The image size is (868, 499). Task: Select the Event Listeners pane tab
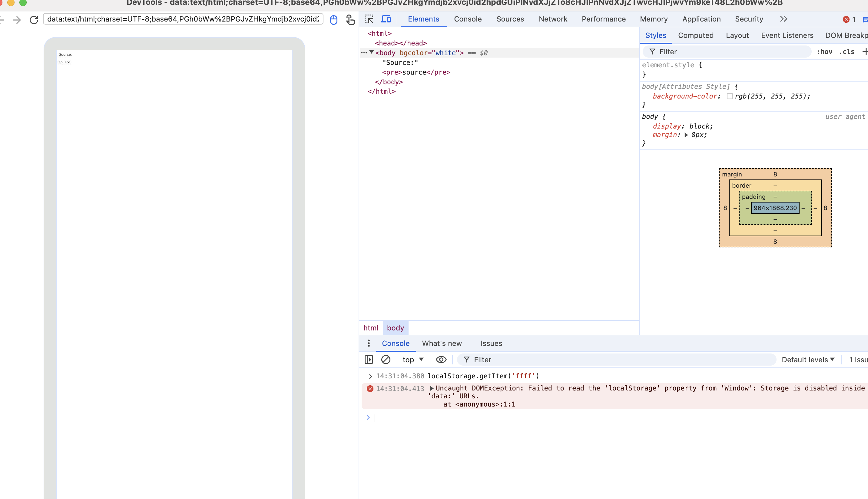[x=787, y=35]
